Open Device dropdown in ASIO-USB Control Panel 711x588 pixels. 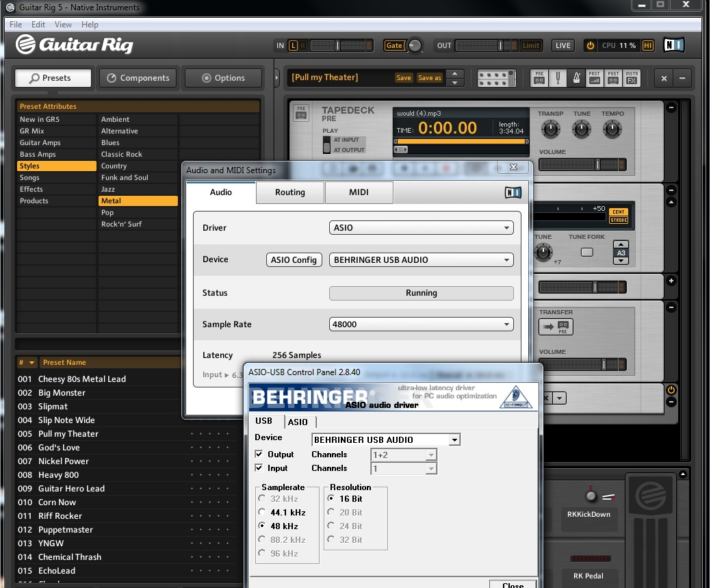(386, 440)
